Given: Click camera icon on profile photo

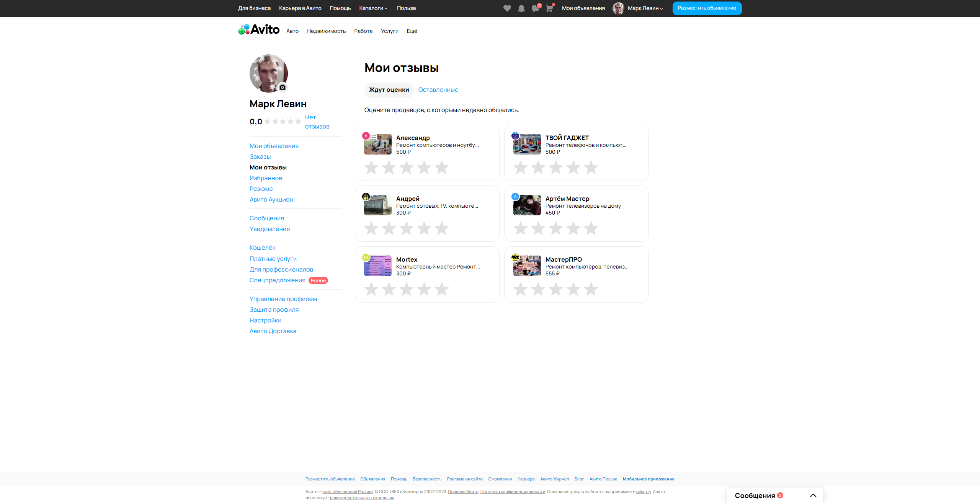Looking at the screenshot, I should point(283,87).
